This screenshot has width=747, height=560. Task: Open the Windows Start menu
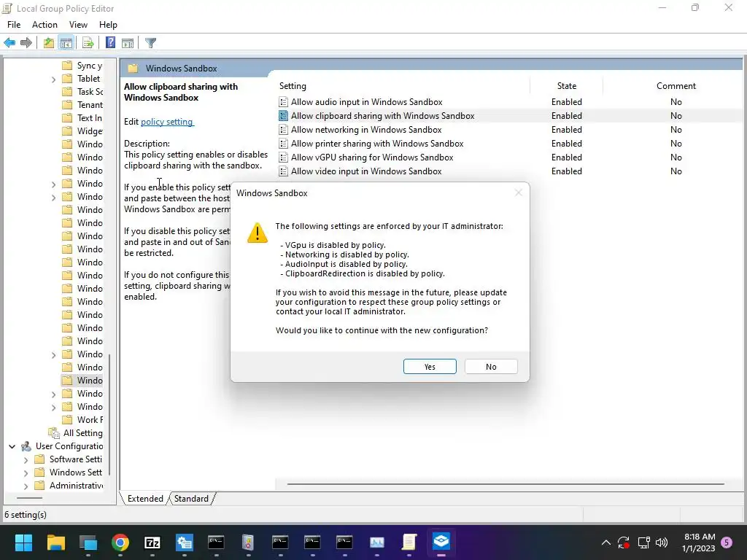click(x=23, y=542)
